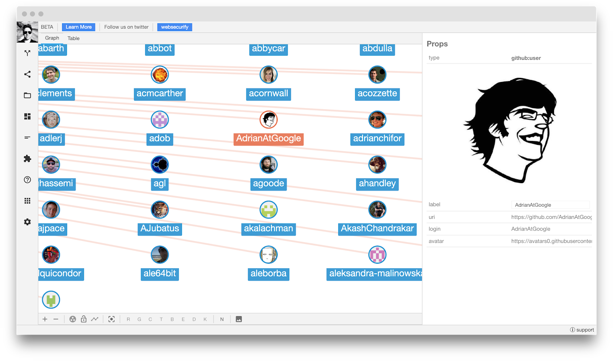The image size is (613, 364).
Task: Open the share panel from the sidebar
Action: (27, 74)
